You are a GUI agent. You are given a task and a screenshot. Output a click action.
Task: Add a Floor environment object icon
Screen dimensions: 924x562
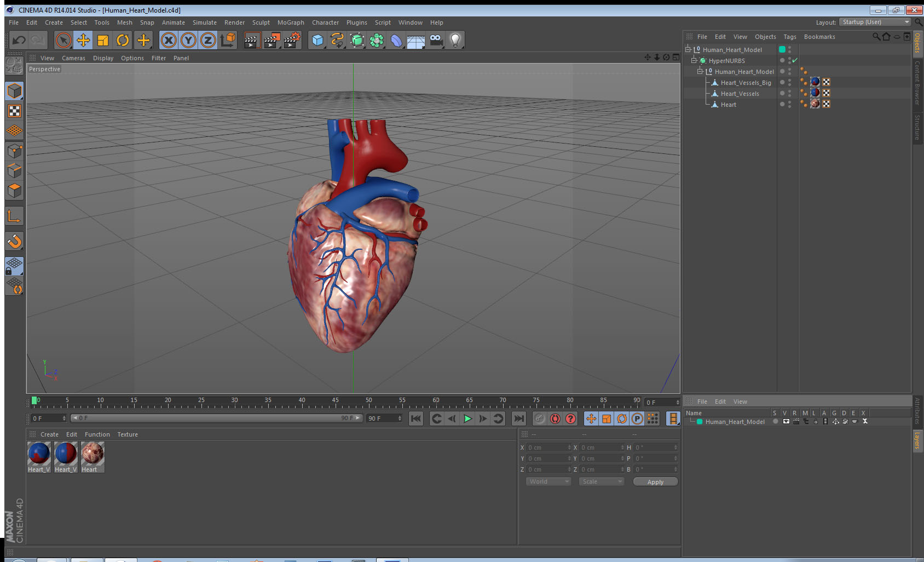(x=416, y=40)
